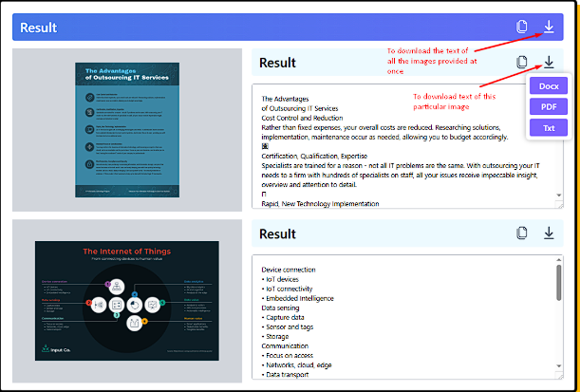Viewport: 580px width, 392px height.
Task: Click the 'Device connection' line
Action: point(289,270)
